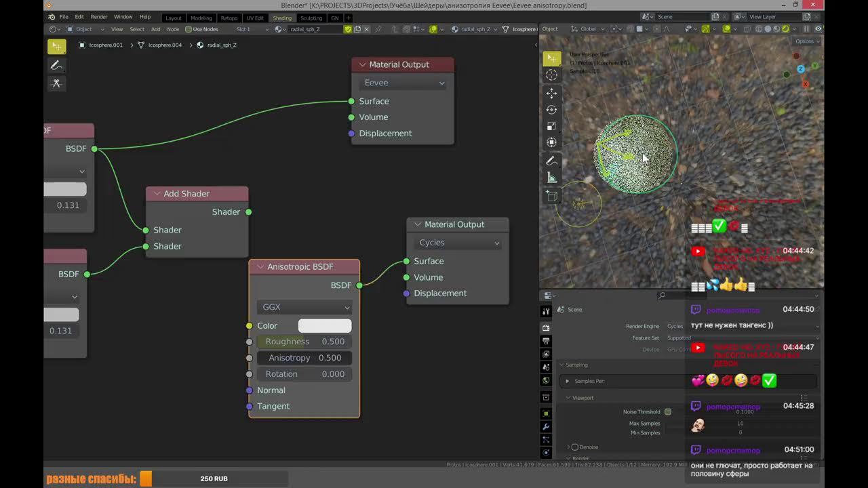Open the Cycles target dropdown in Material Output
Image resolution: width=868 pixels, height=488 pixels.
tap(457, 243)
